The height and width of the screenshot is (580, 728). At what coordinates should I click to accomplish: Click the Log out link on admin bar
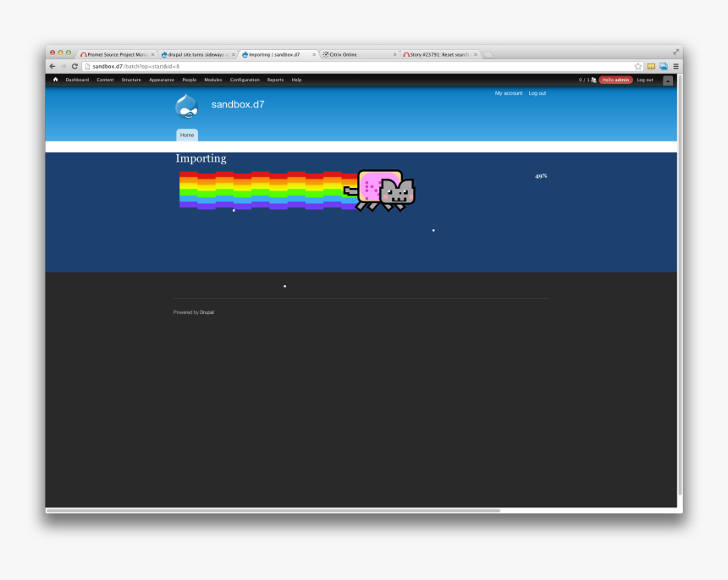[645, 80]
